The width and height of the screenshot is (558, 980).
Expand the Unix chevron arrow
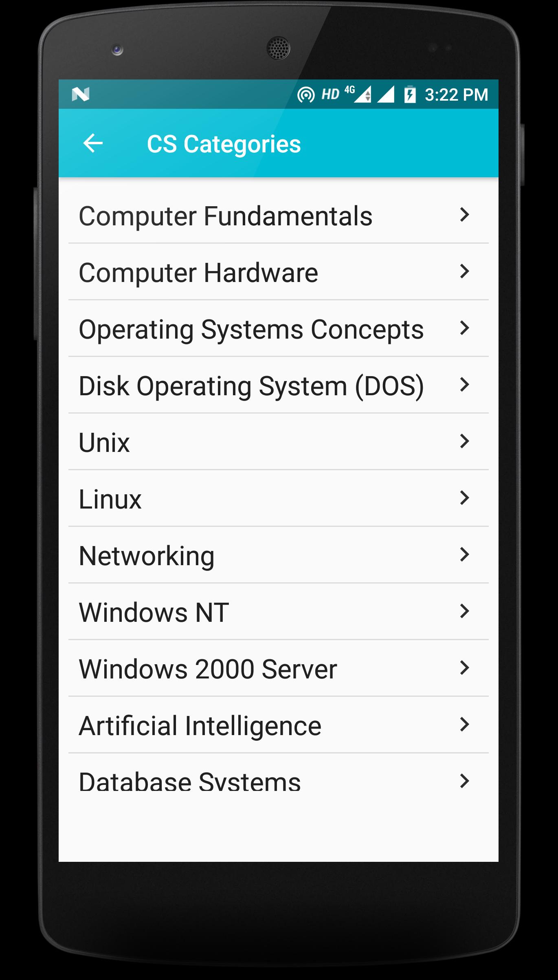[x=464, y=441]
